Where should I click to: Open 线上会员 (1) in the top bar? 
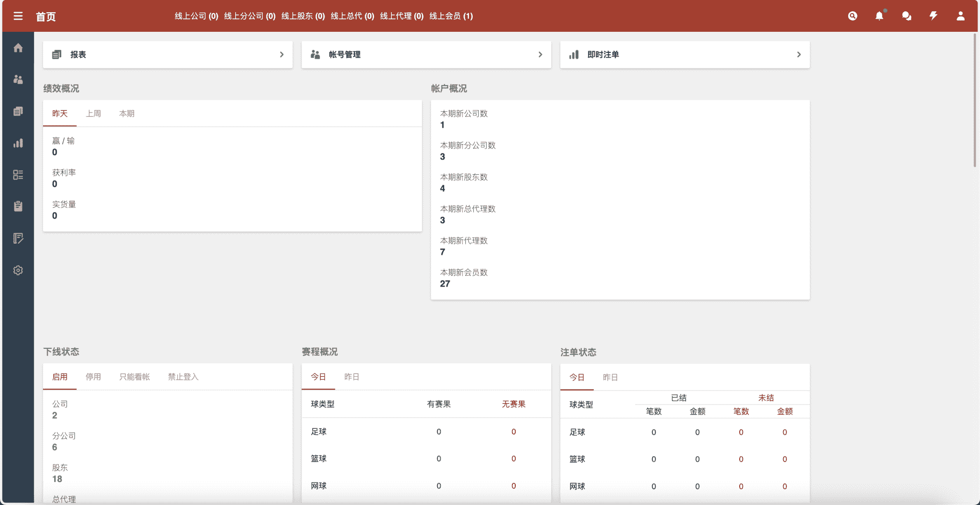coord(450,16)
